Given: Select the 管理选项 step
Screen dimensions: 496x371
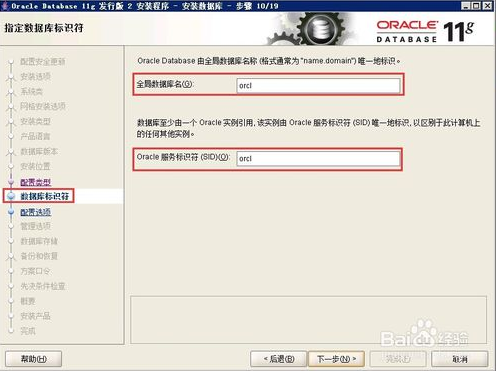Looking at the screenshot, I should tap(35, 226).
